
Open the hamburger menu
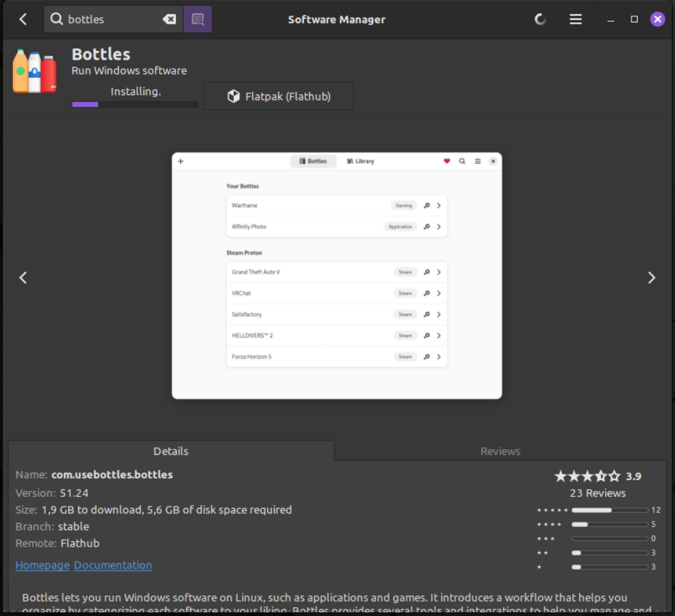point(576,19)
